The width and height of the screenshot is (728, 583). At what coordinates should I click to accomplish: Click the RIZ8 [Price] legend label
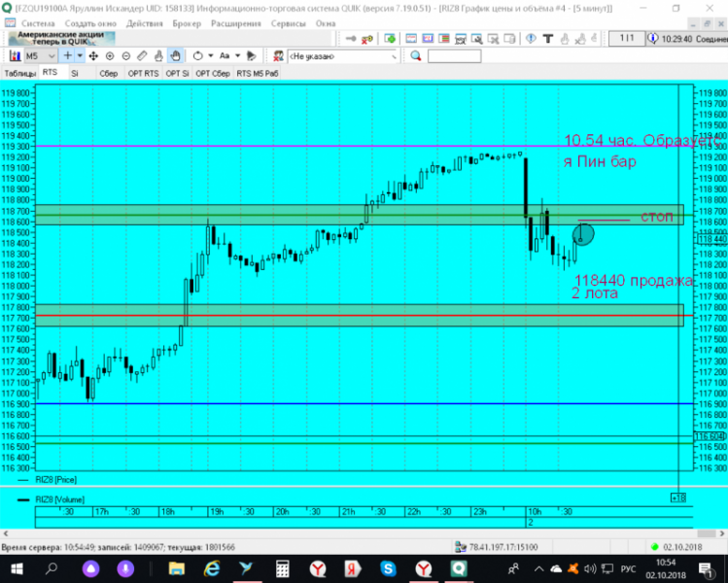click(55, 479)
